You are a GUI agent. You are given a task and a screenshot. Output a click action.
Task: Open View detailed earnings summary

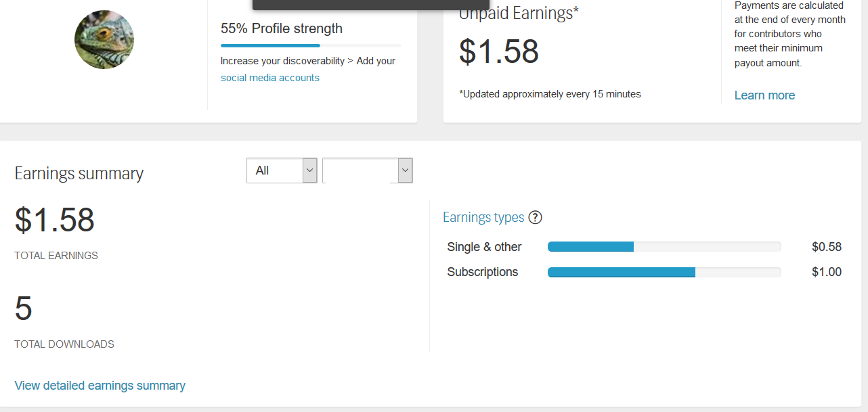coord(100,386)
